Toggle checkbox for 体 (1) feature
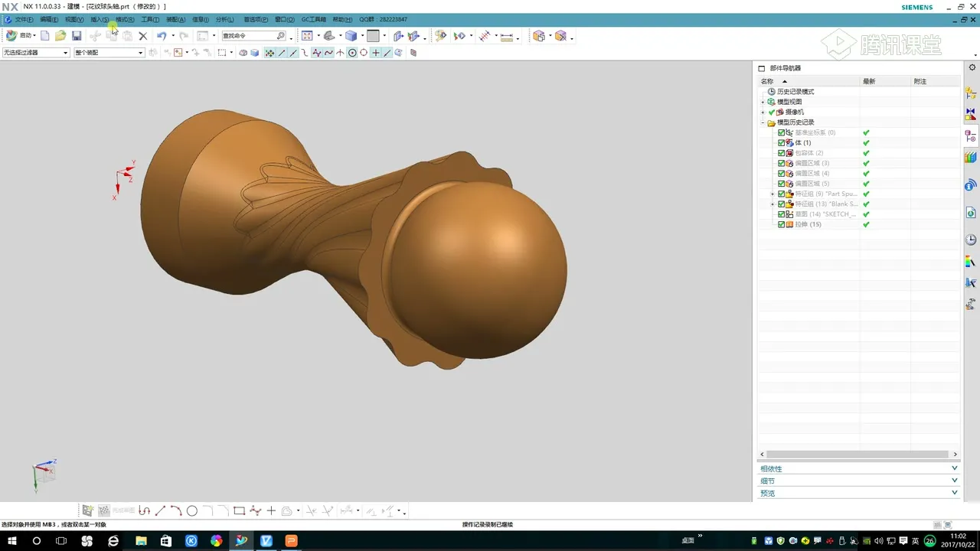 (781, 143)
